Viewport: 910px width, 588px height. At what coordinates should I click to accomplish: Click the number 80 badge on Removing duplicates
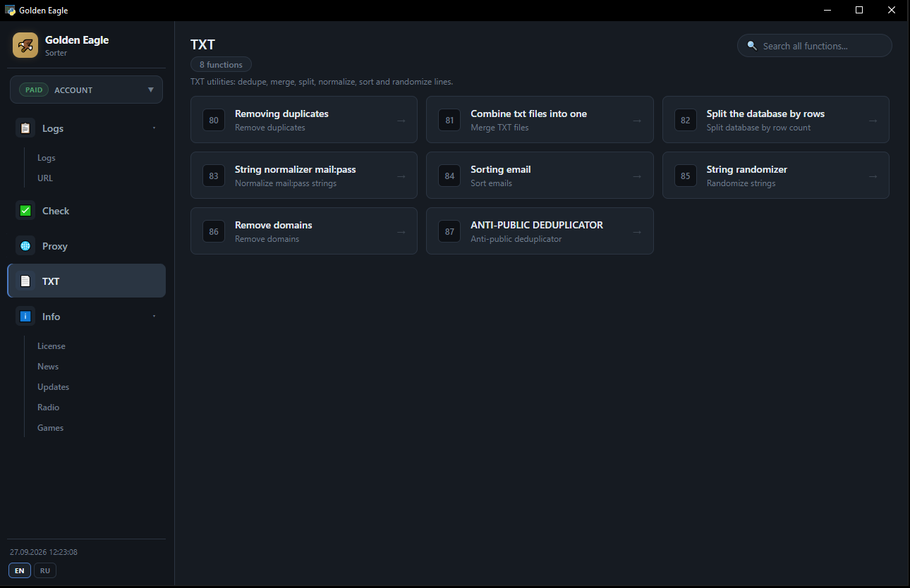[x=214, y=120]
